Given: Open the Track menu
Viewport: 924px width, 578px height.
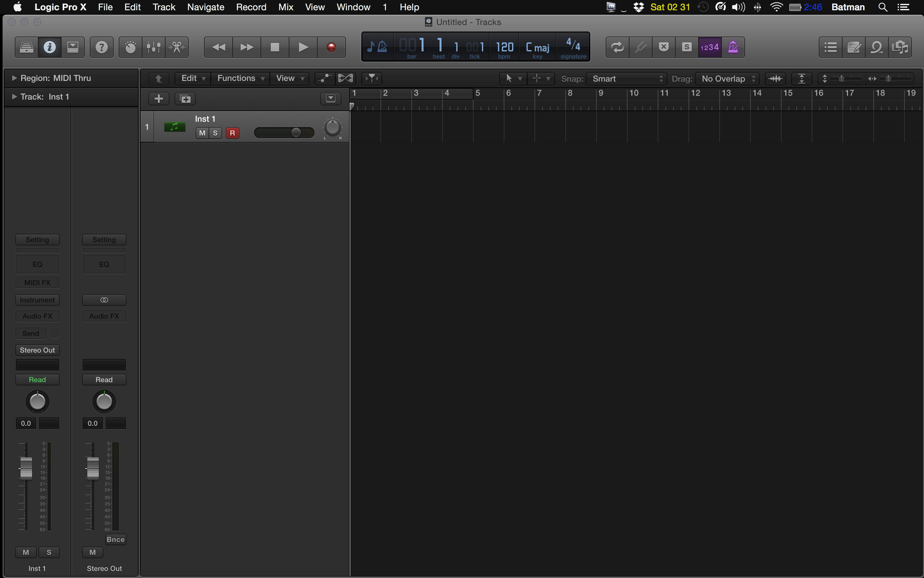Looking at the screenshot, I should pyautogui.click(x=164, y=7).
